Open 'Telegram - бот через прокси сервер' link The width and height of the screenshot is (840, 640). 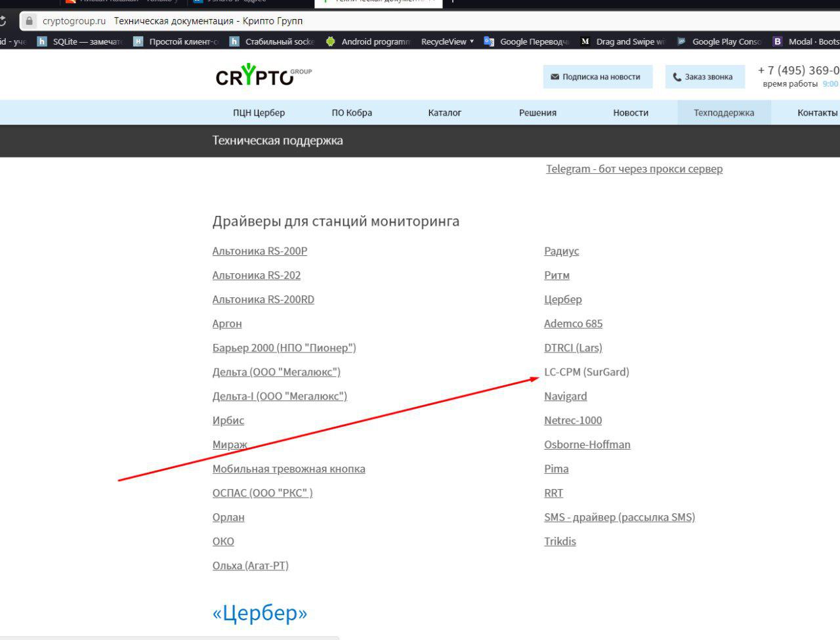coord(634,169)
